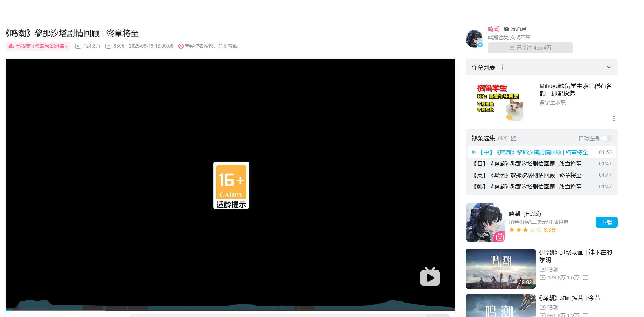The width and height of the screenshot is (644, 317).
Task: Expand the 弹幕列表 panel chevron
Action: 609,67
